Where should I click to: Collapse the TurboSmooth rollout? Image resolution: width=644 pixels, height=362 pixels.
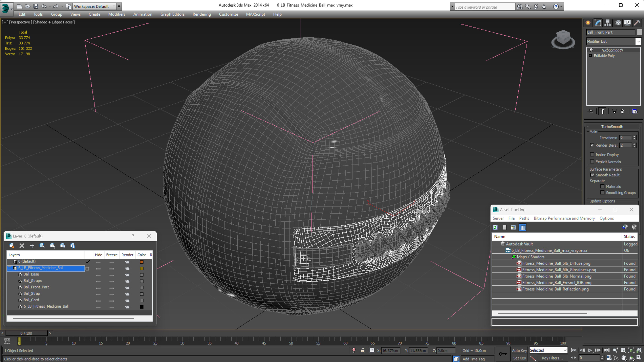612,127
